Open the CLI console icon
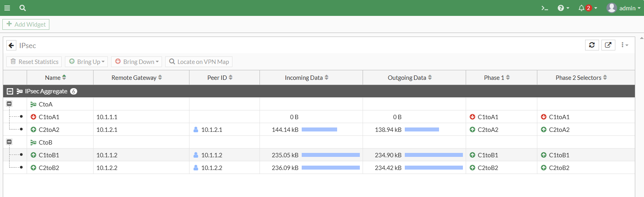644x197 pixels. pos(544,8)
